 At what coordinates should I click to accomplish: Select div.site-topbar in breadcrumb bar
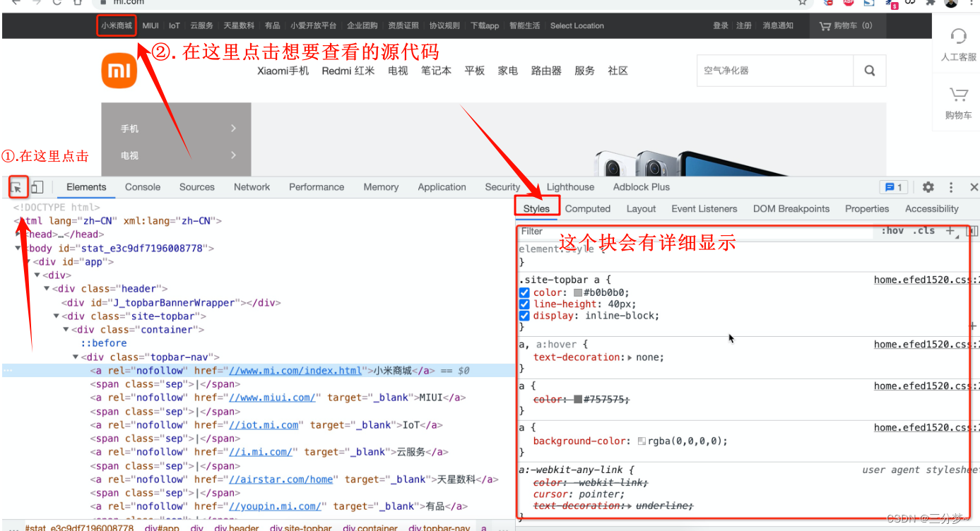coord(300,527)
